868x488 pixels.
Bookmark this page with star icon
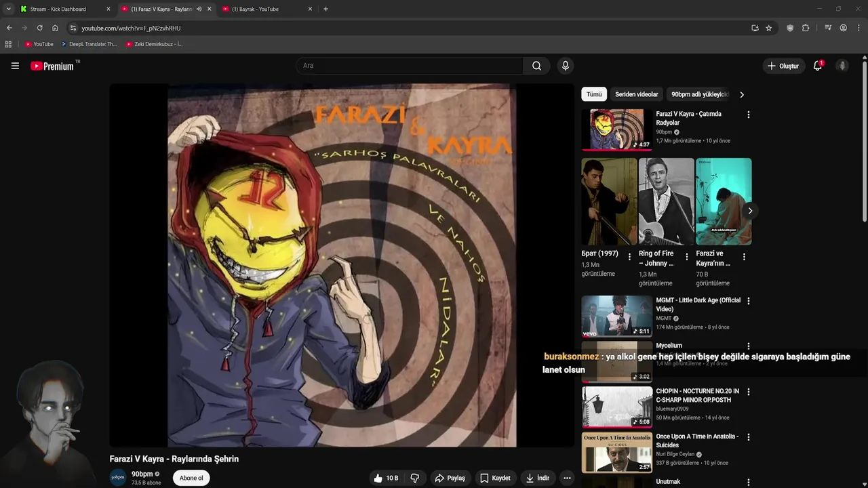768,28
